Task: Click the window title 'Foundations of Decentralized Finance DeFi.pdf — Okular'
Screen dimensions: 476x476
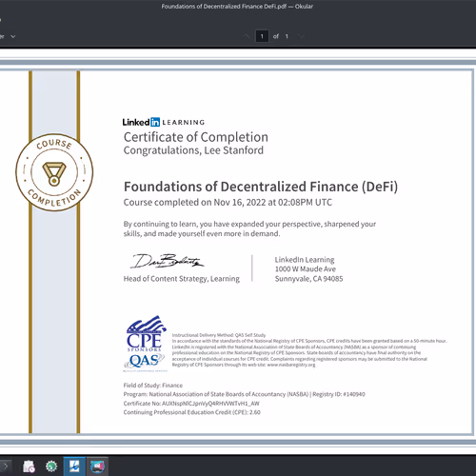Action: 237,7
